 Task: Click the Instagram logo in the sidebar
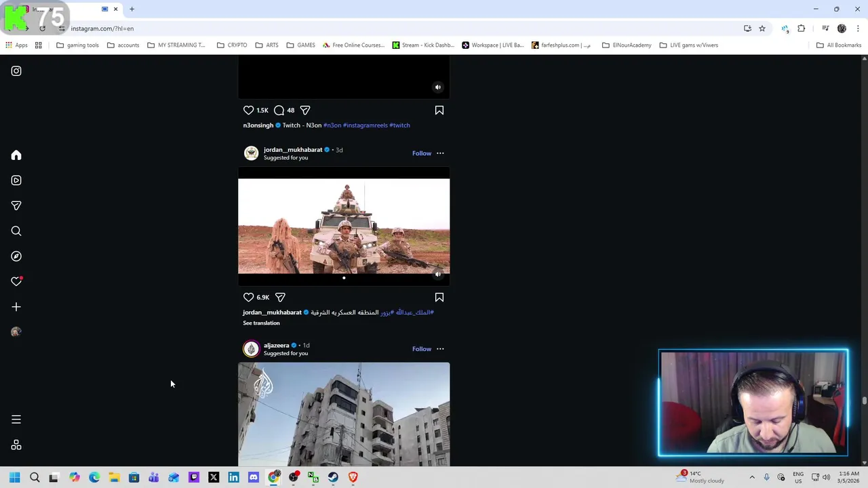tap(16, 71)
